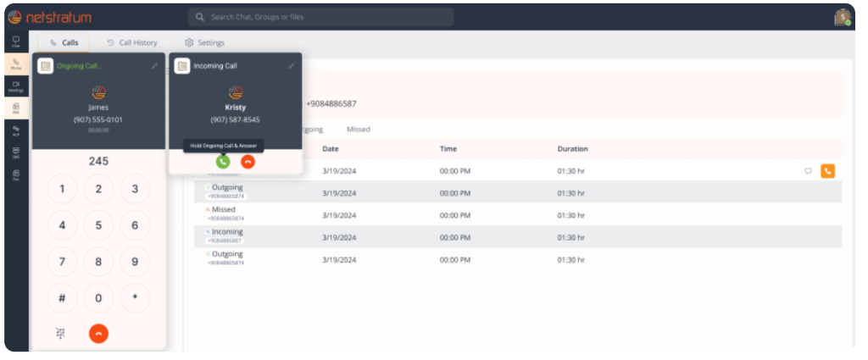This screenshot has height=360, width=868.
Task: Hide the dial pad using keypad icon
Action: pos(61,333)
